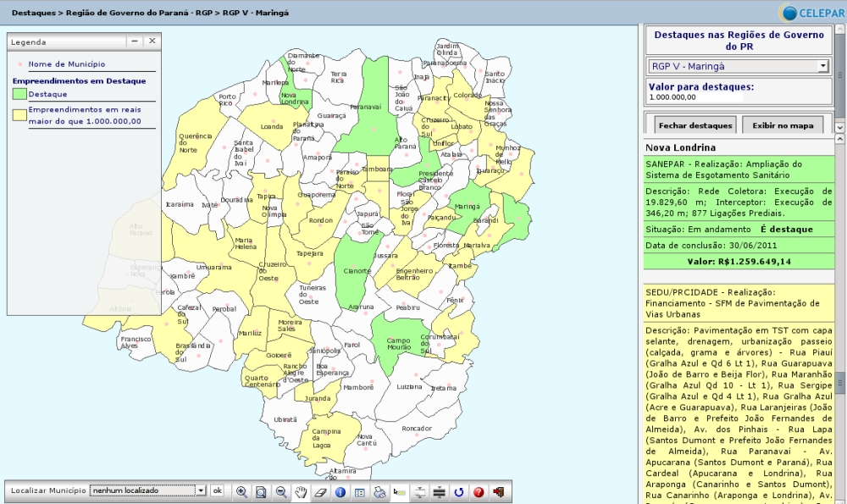The height and width of the screenshot is (504, 847).
Task: Click the zoom out magnifier tool
Action: (x=280, y=491)
